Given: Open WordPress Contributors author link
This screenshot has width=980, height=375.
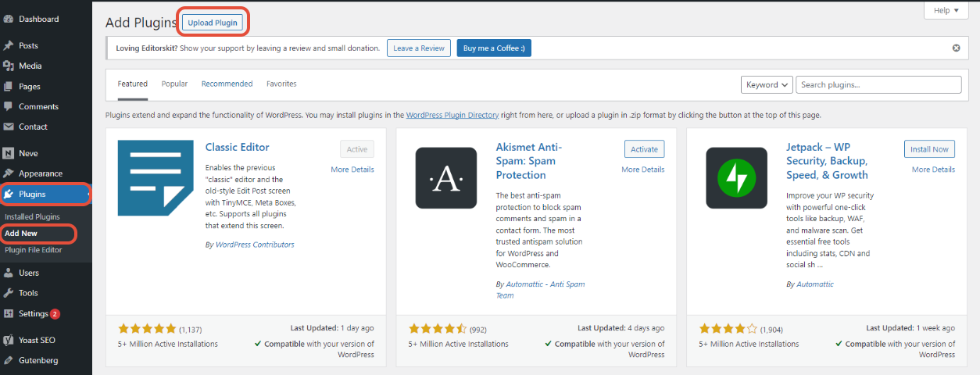Looking at the screenshot, I should [x=255, y=245].
